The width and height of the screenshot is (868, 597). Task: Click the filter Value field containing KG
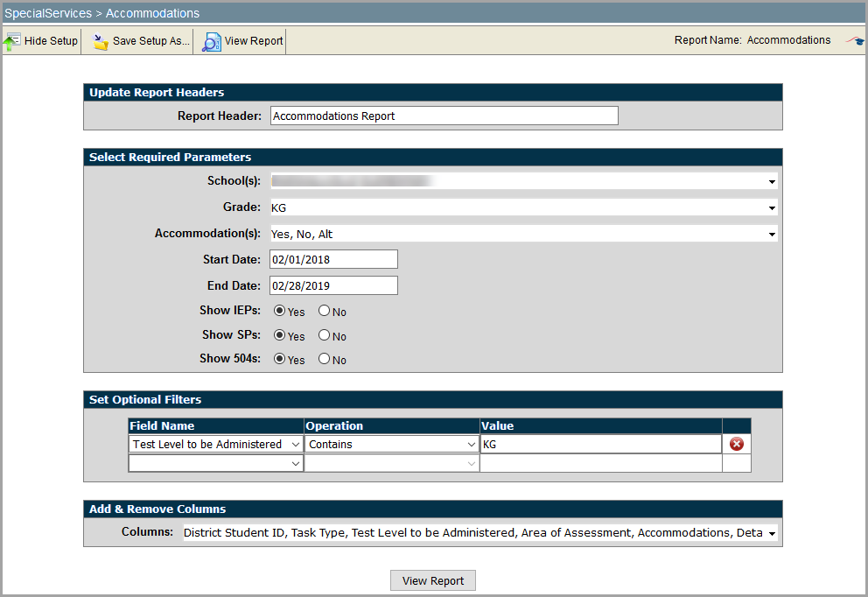pyautogui.click(x=600, y=444)
